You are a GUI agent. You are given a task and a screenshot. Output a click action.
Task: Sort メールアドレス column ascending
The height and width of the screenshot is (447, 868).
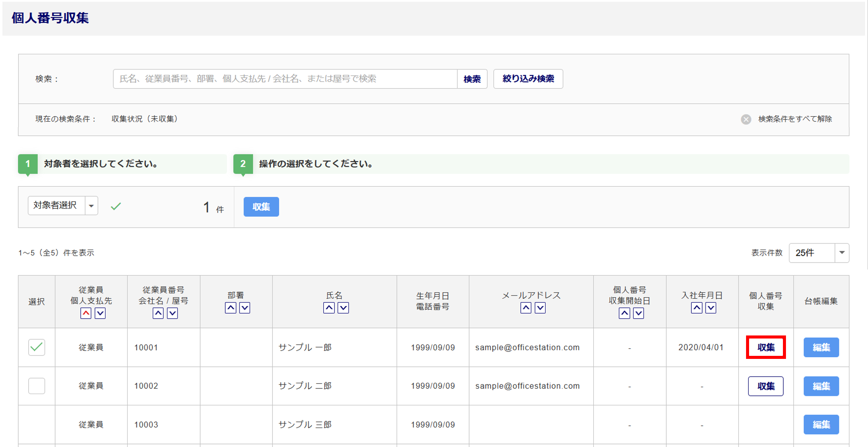coord(526,308)
